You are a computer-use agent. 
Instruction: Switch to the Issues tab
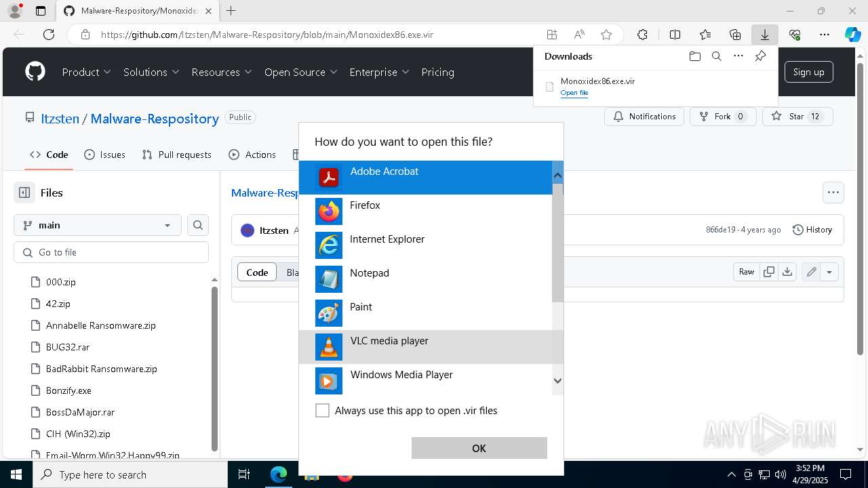104,155
